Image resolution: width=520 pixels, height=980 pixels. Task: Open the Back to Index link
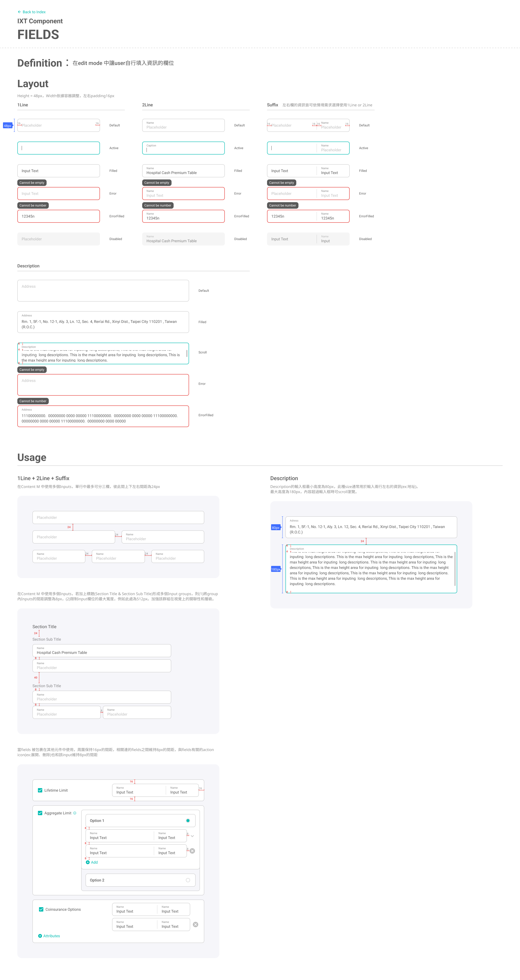coord(34,12)
